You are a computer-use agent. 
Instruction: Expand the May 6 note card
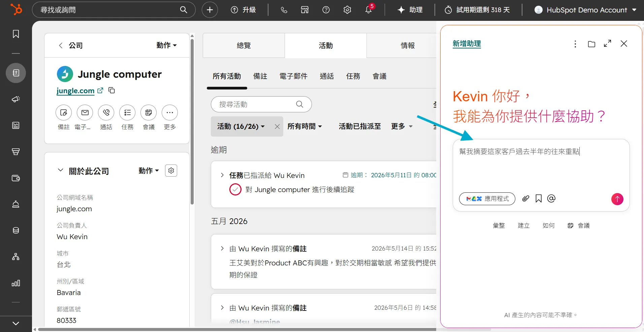click(222, 308)
